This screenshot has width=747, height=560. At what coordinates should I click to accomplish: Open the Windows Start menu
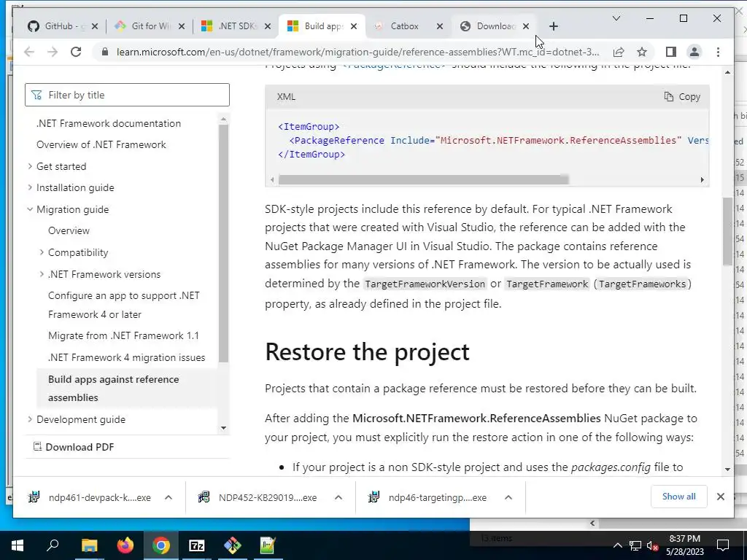point(18,545)
